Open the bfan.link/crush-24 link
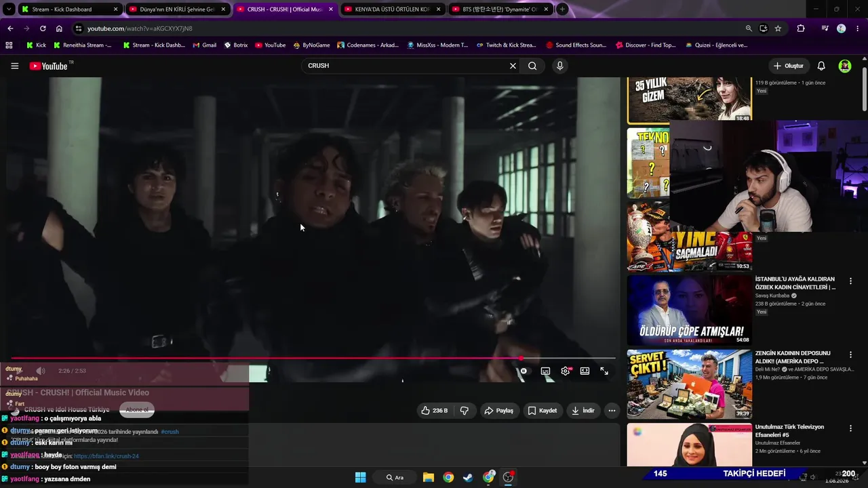 (x=106, y=456)
